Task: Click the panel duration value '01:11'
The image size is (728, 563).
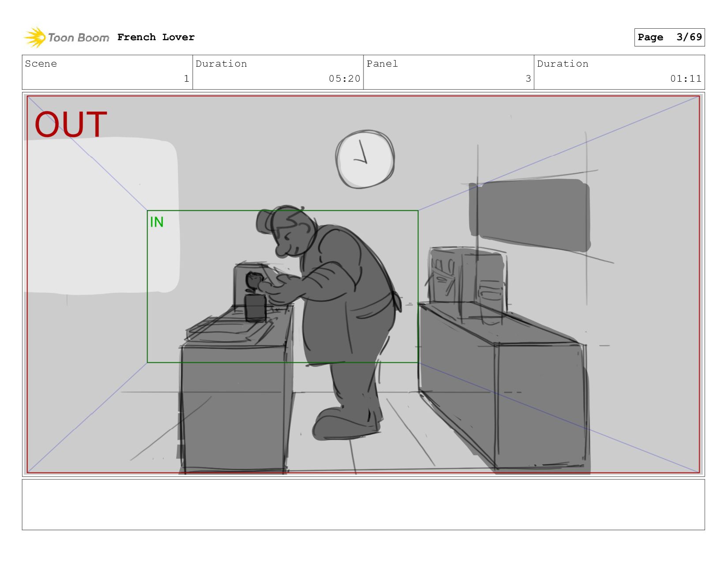Action: (x=686, y=79)
